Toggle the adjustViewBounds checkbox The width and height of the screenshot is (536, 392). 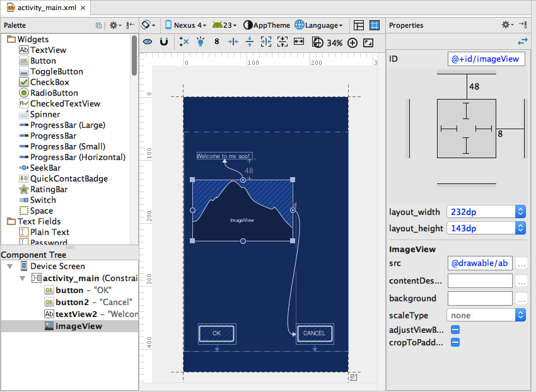pos(455,330)
